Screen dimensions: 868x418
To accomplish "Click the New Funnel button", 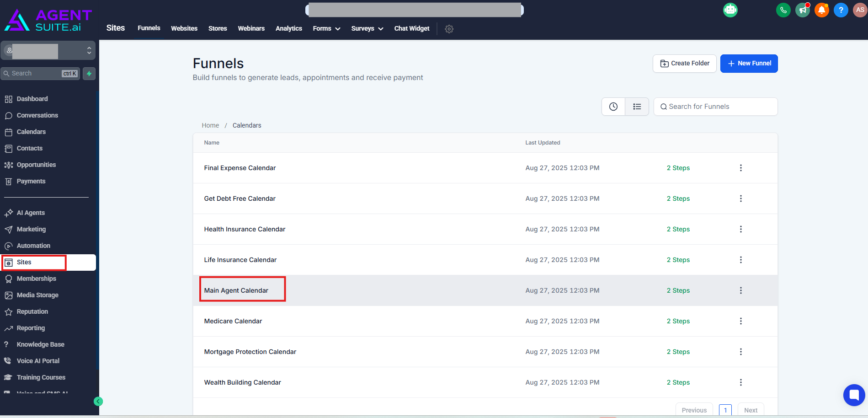I will 749,64.
